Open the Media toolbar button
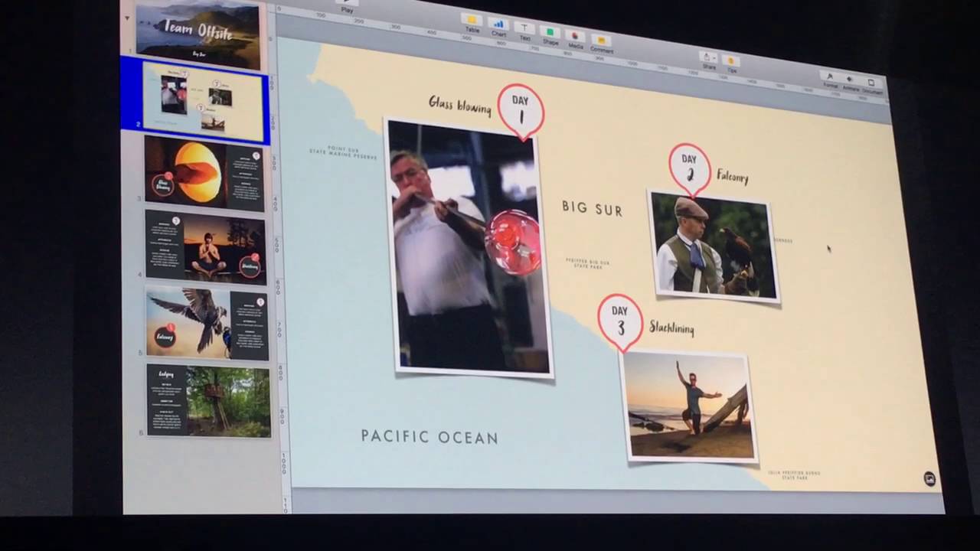This screenshot has width=980, height=551. [x=575, y=39]
